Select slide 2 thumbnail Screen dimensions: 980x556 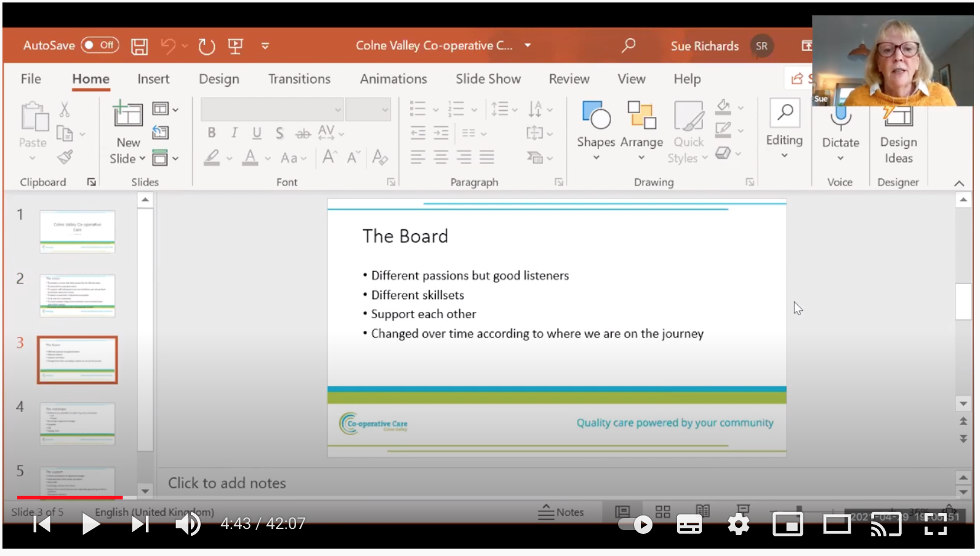coord(78,296)
